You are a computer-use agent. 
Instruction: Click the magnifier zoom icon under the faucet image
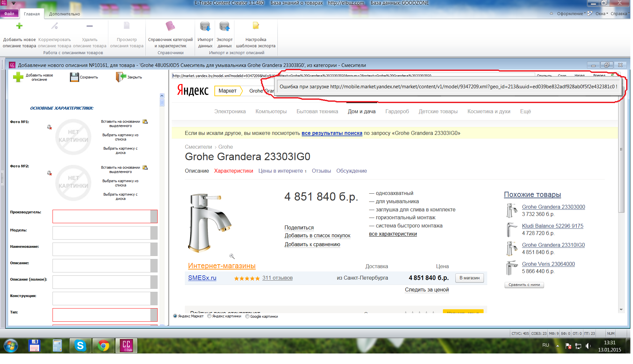pyautogui.click(x=232, y=256)
